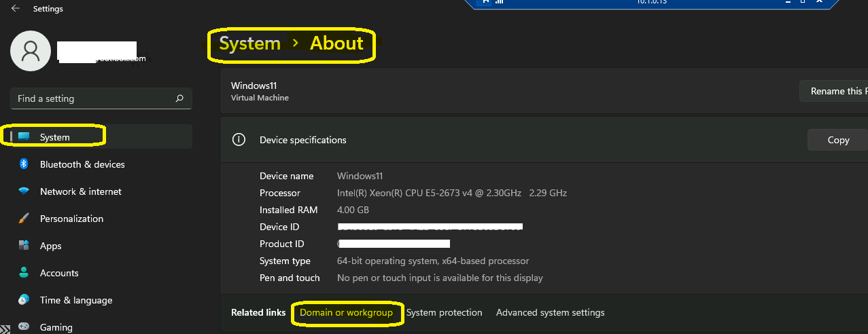The width and height of the screenshot is (868, 334).
Task: Open Bluetooth & devices settings
Action: click(x=82, y=164)
